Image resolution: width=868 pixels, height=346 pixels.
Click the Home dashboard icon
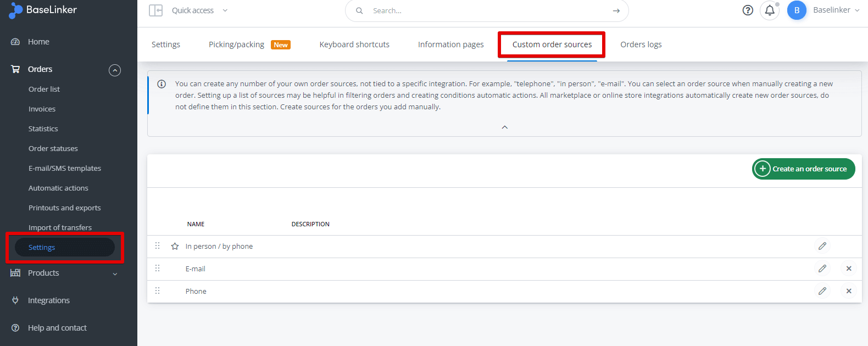[x=15, y=42]
